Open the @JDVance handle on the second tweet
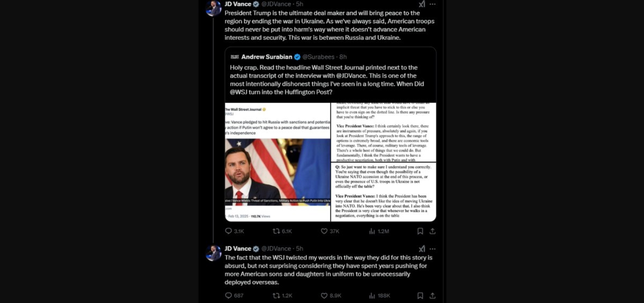 [277, 249]
